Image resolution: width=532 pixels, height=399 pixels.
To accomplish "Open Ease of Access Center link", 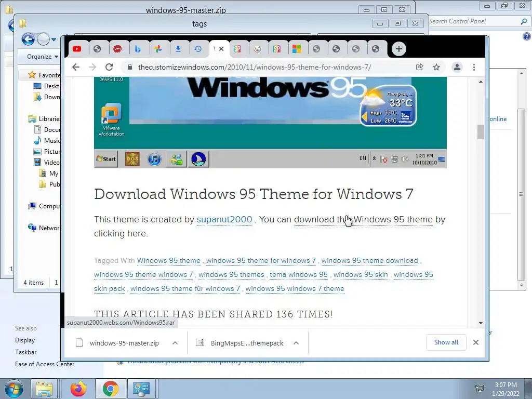I will click(x=45, y=364).
